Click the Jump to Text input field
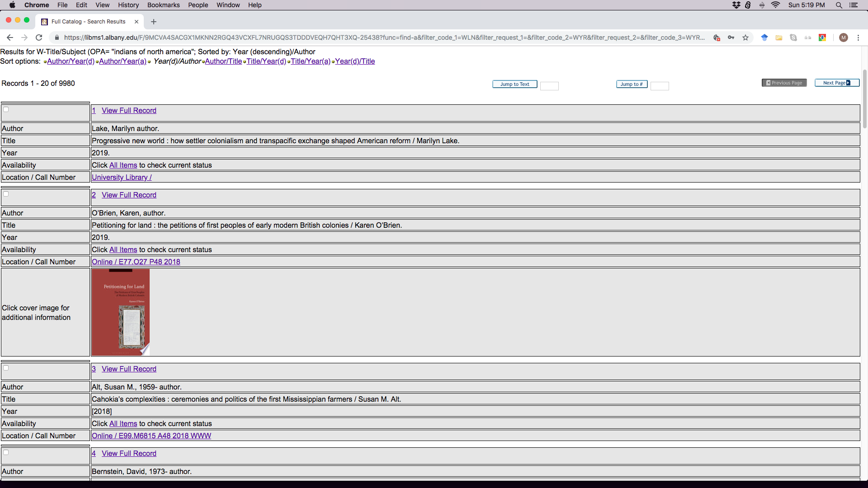The width and height of the screenshot is (868, 488). click(x=549, y=86)
